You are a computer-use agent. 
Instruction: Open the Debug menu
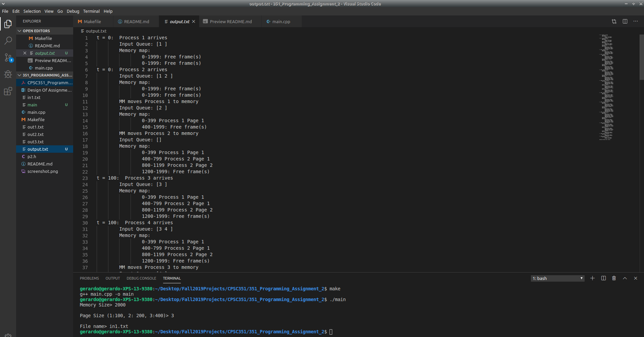73,11
